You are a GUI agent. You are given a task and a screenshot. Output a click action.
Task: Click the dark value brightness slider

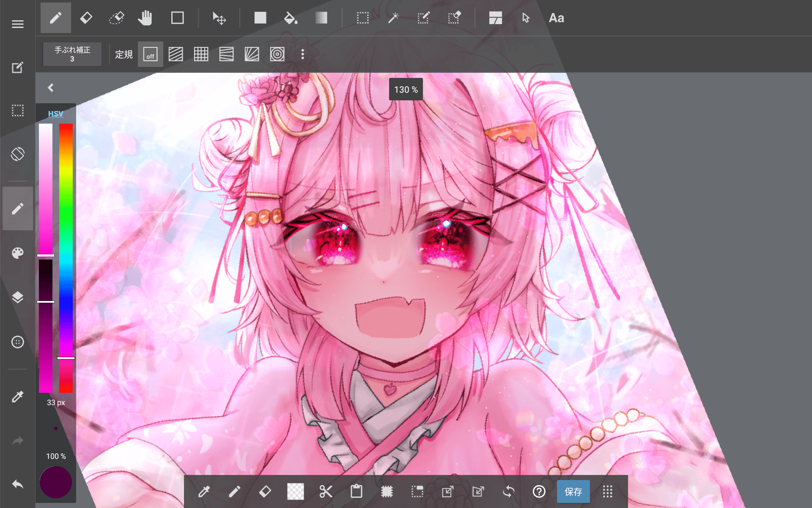pos(46,326)
